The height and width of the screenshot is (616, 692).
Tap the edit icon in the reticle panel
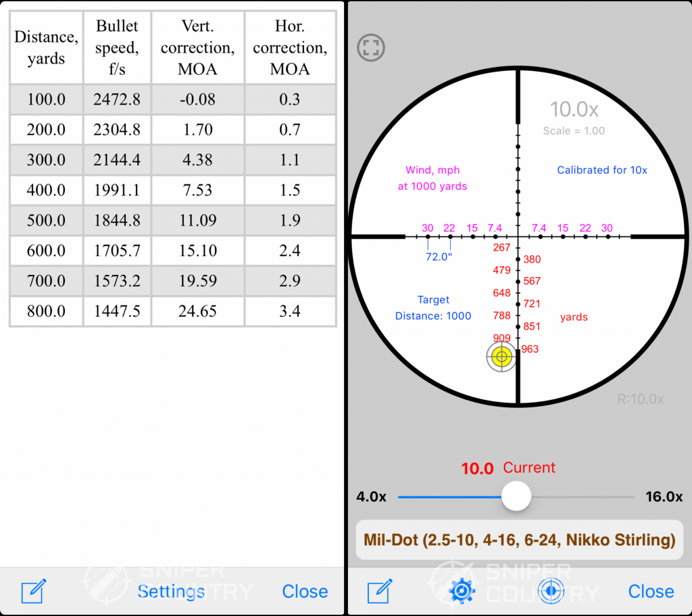(x=380, y=591)
